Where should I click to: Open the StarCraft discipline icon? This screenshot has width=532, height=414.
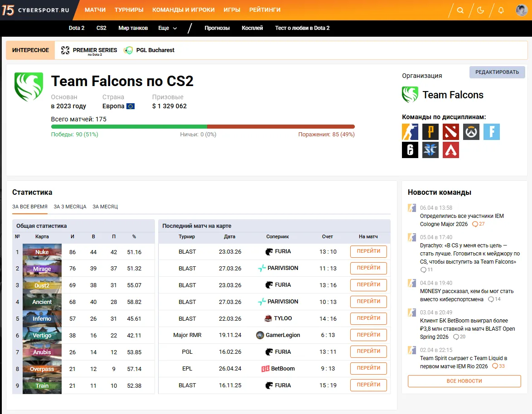430,150
